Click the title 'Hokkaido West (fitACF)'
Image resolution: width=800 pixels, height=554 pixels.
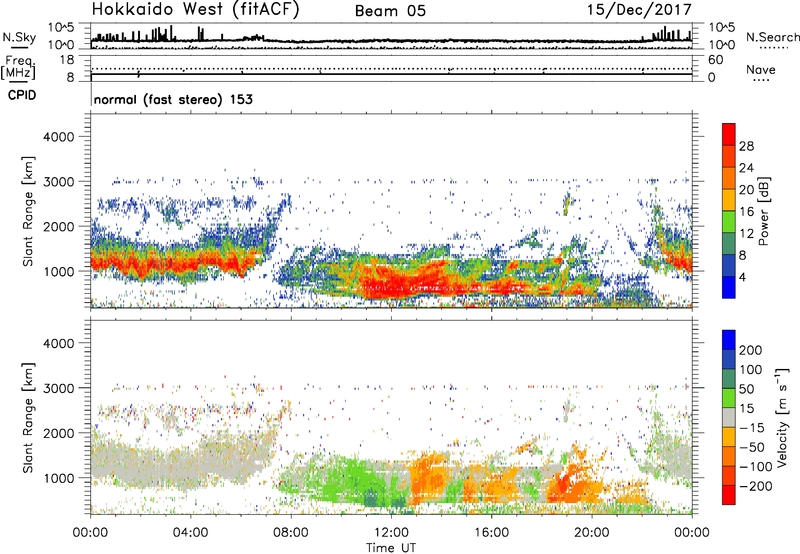[x=195, y=10]
